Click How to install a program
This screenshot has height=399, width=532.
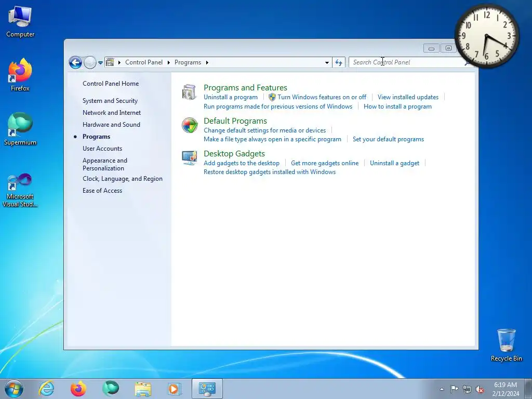[397, 106]
